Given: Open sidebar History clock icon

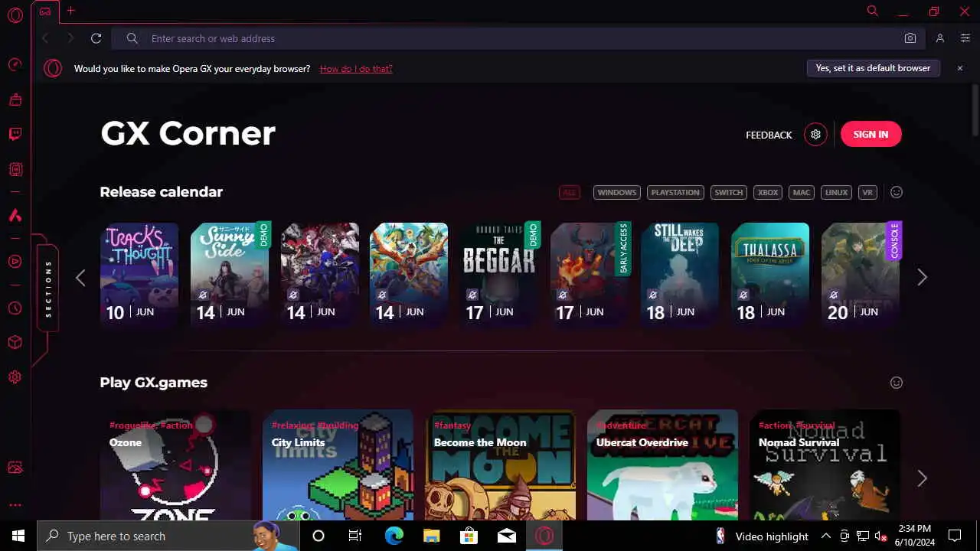Looking at the screenshot, I should (x=15, y=308).
